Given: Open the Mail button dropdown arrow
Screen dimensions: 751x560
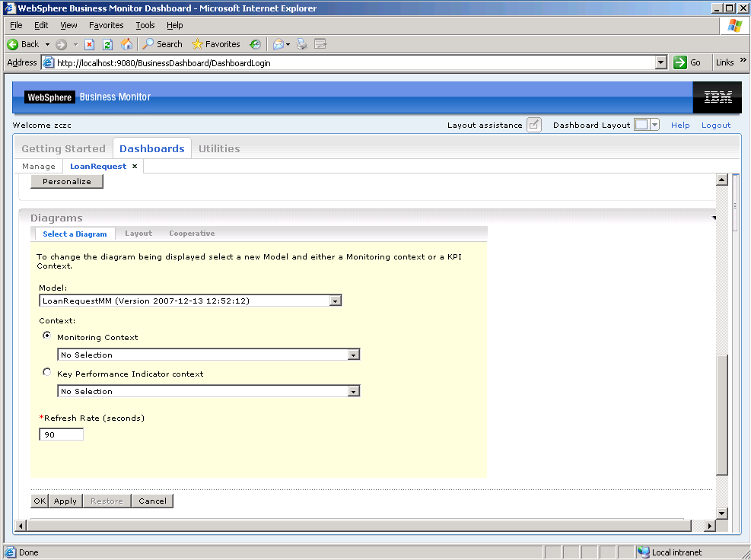Looking at the screenshot, I should 288,45.
